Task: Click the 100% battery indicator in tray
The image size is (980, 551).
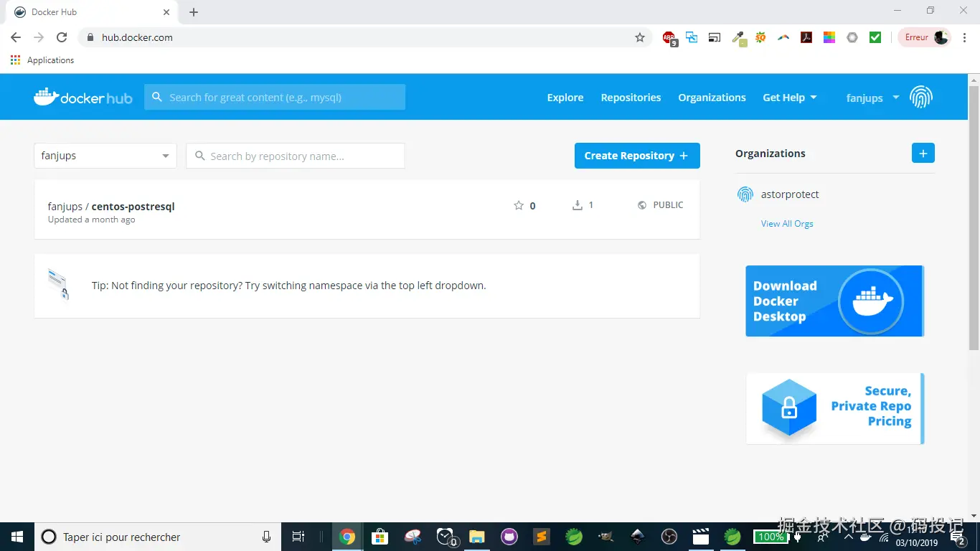Action: coord(771,537)
